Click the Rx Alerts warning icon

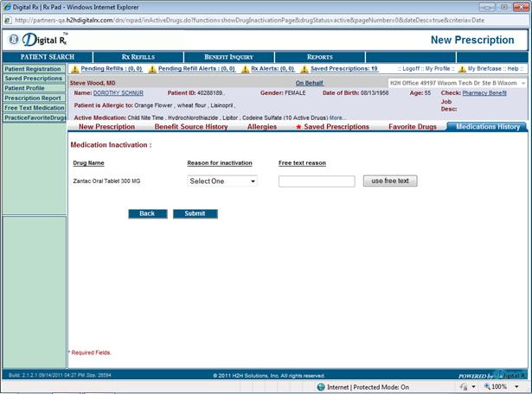point(245,68)
